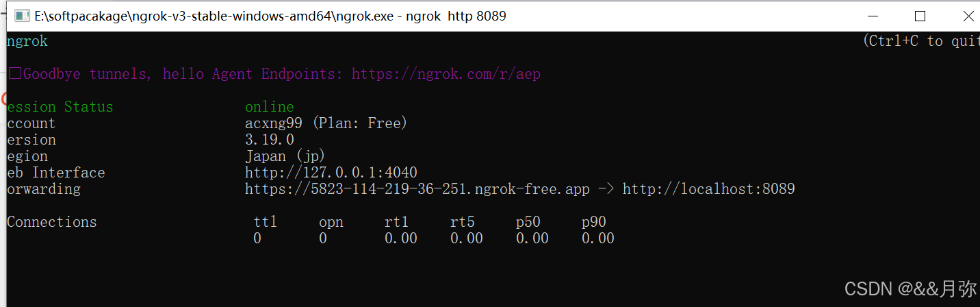Click the 'Account' row label
The image size is (980, 307).
31,123
